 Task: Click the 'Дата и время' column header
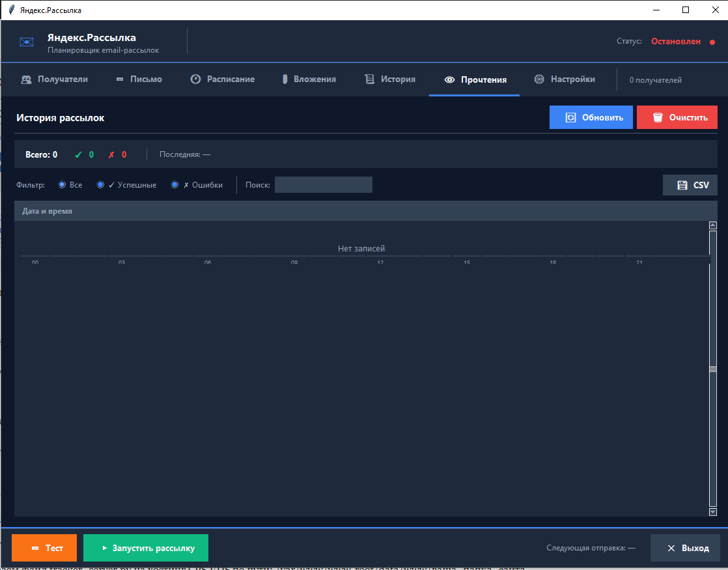48,211
